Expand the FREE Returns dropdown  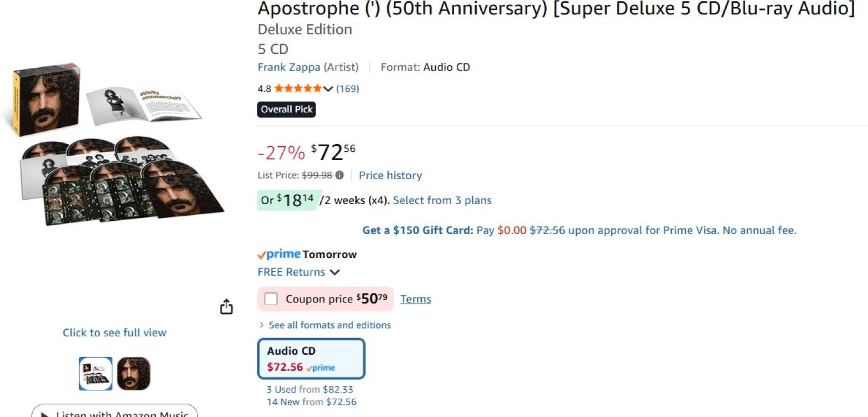pos(335,272)
